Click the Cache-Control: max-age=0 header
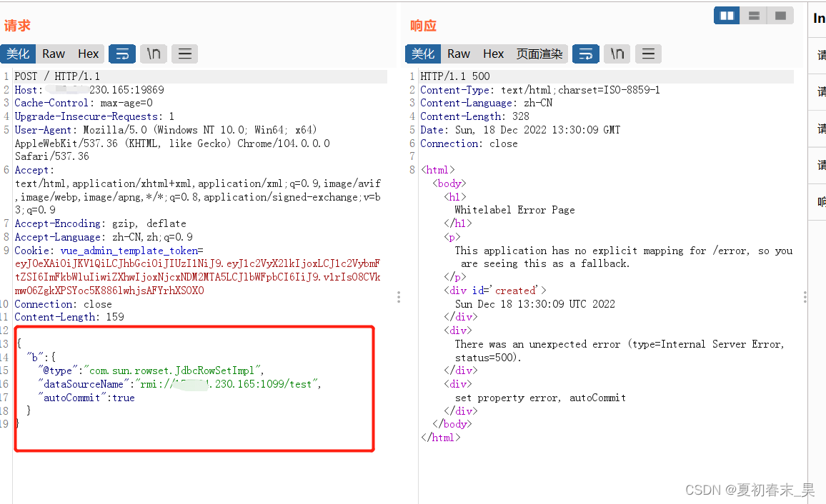 click(83, 103)
